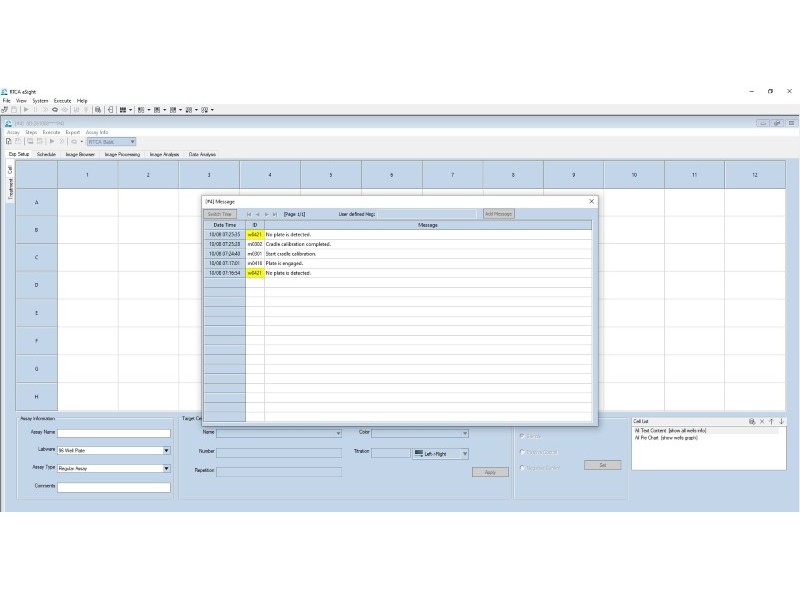800x600 pixels.
Task: Select the 'Cradle calibration completed.' message row
Action: (x=398, y=244)
